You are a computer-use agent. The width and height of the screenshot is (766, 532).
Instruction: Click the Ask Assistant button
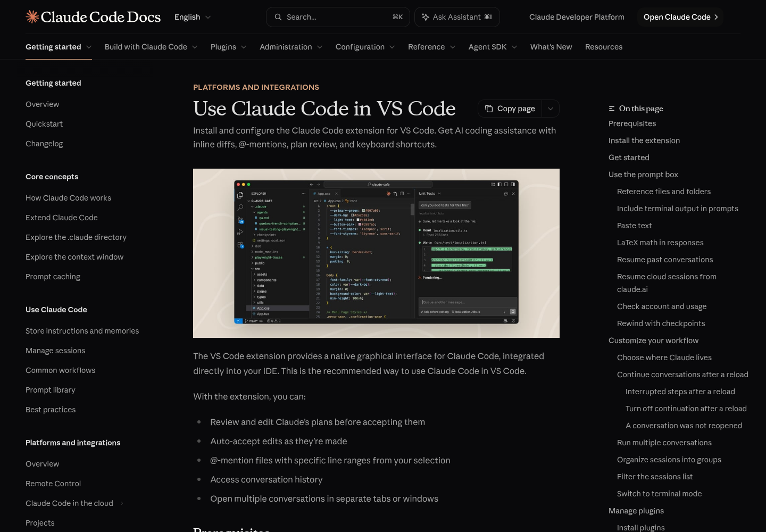tap(457, 17)
